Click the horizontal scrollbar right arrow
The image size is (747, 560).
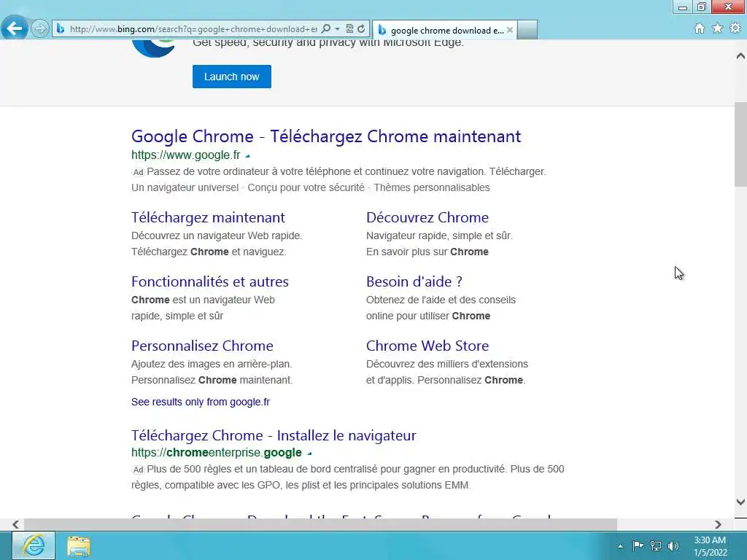coord(718,524)
